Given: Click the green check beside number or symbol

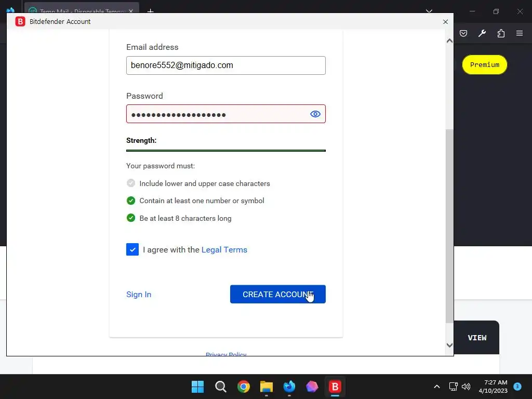Looking at the screenshot, I should (130, 201).
